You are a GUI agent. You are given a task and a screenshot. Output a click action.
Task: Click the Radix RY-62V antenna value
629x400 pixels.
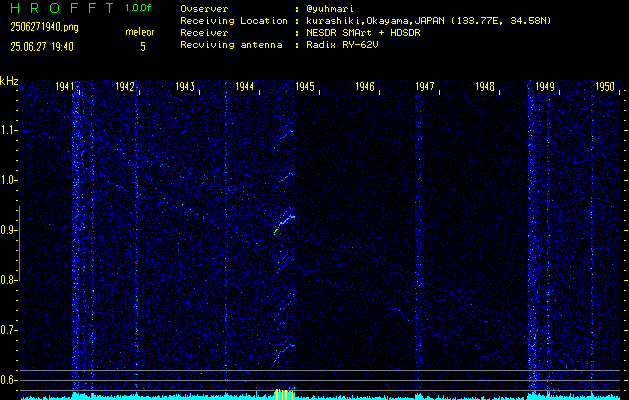pos(342,45)
